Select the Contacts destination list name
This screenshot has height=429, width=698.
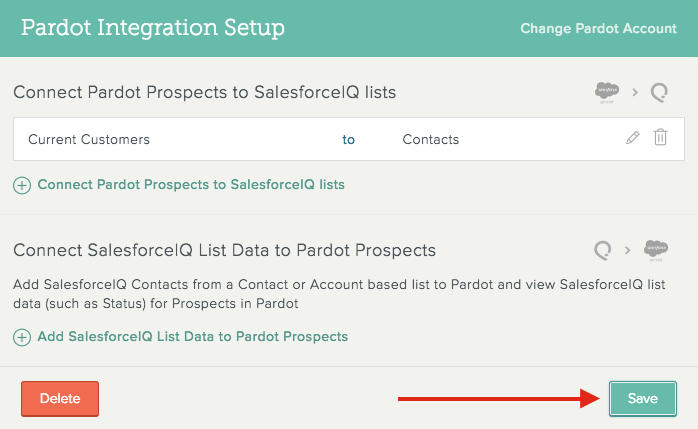point(430,139)
